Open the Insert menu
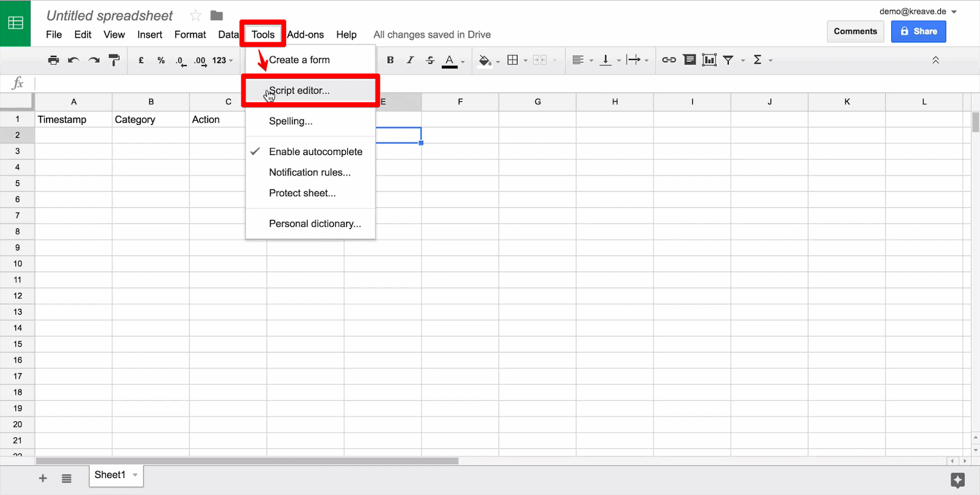980x495 pixels. [x=149, y=34]
